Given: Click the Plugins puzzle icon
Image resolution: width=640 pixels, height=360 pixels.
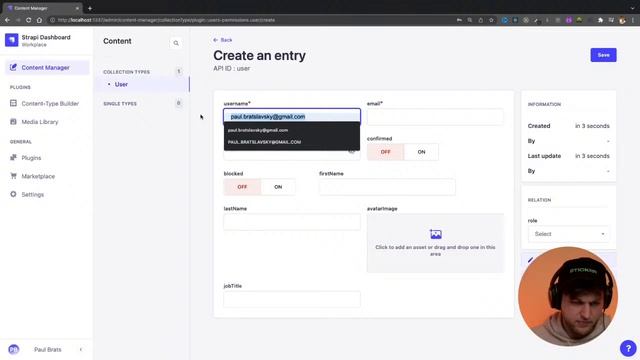Looking at the screenshot, I should click(x=13, y=158).
